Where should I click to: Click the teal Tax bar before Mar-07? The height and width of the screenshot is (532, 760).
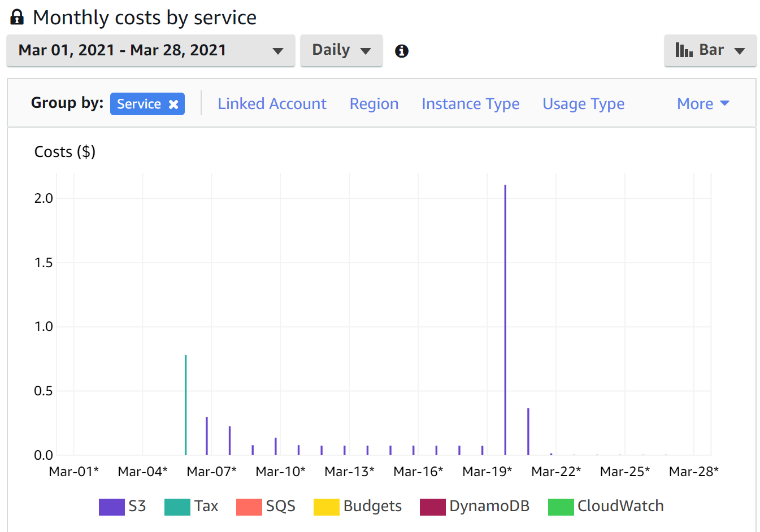pos(185,405)
